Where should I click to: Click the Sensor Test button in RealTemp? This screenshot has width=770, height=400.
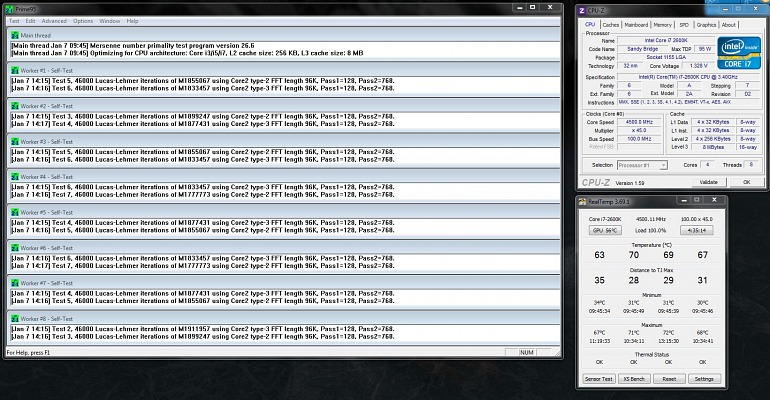(599, 379)
